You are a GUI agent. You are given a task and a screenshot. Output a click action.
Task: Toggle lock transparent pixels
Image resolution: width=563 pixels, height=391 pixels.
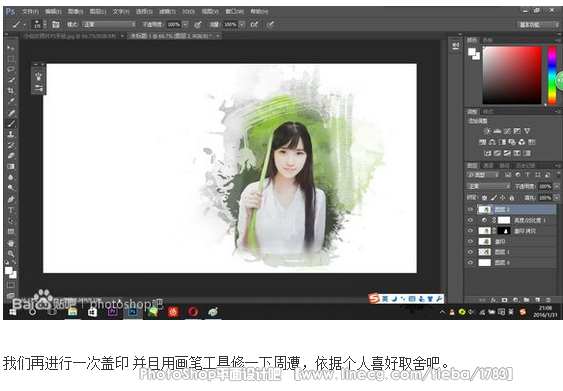tap(485, 198)
